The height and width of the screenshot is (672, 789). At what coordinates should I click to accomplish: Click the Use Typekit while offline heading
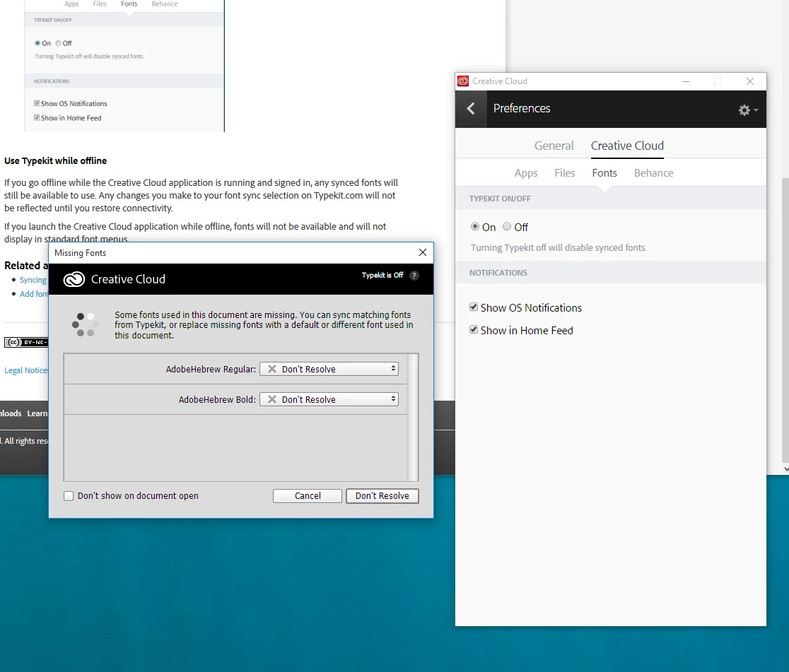click(x=55, y=160)
